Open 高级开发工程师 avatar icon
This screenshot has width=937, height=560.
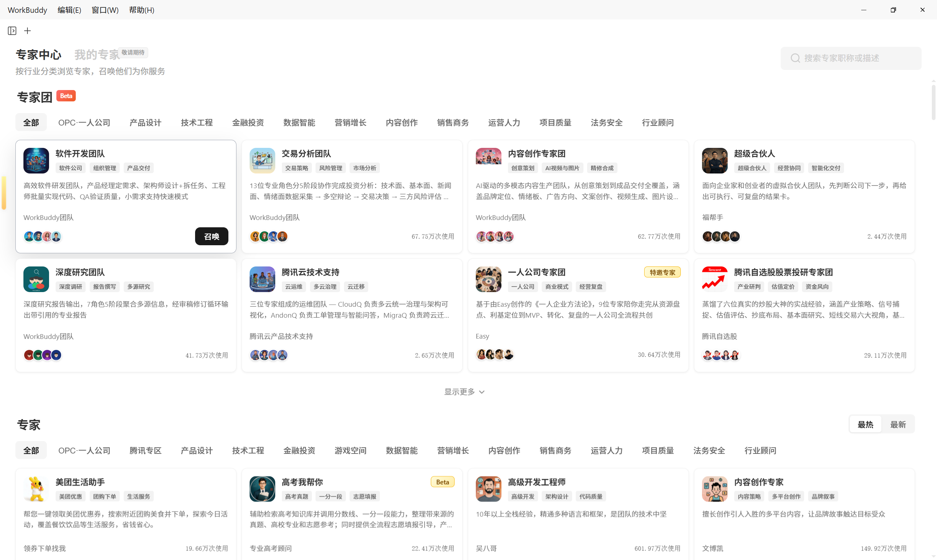click(488, 489)
